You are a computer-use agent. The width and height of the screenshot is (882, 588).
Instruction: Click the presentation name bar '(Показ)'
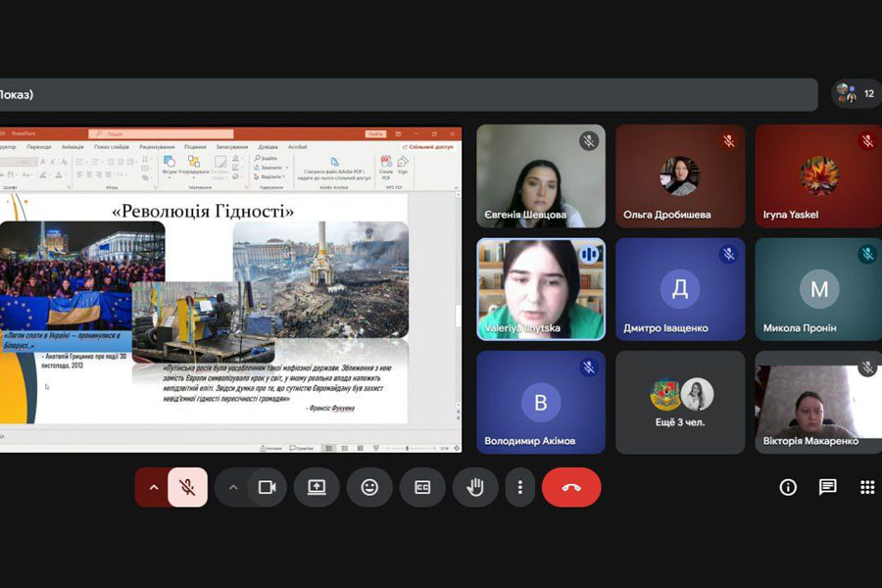point(409,94)
